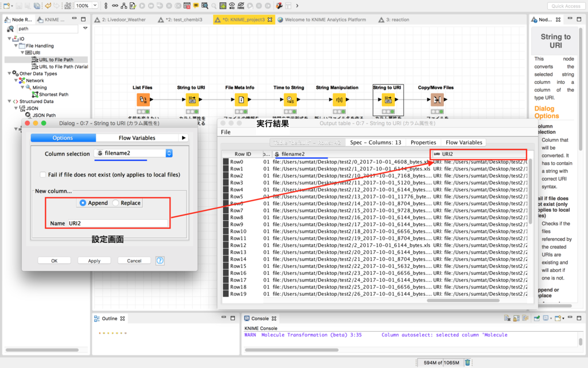Click the Execute all nodes icon
The width and height of the screenshot is (588, 368).
[151, 6]
